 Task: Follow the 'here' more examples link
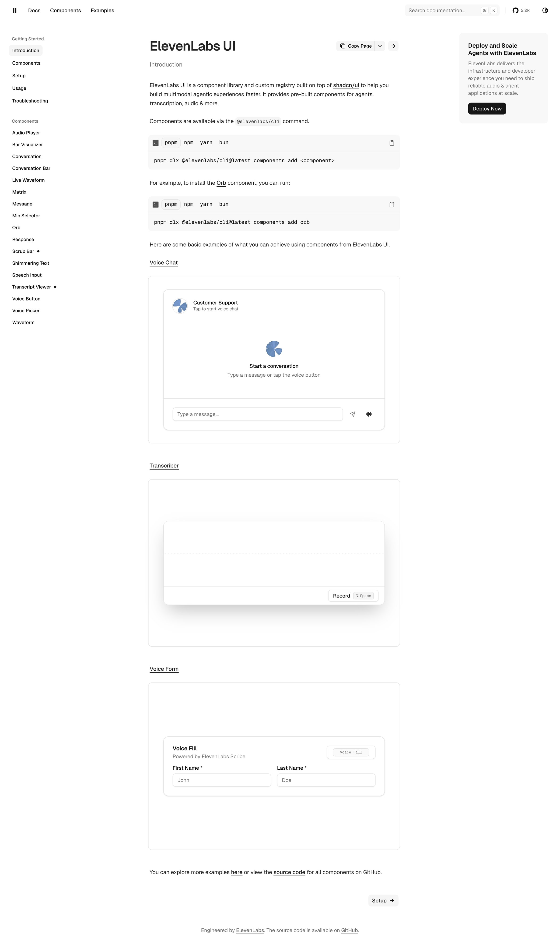(x=237, y=872)
